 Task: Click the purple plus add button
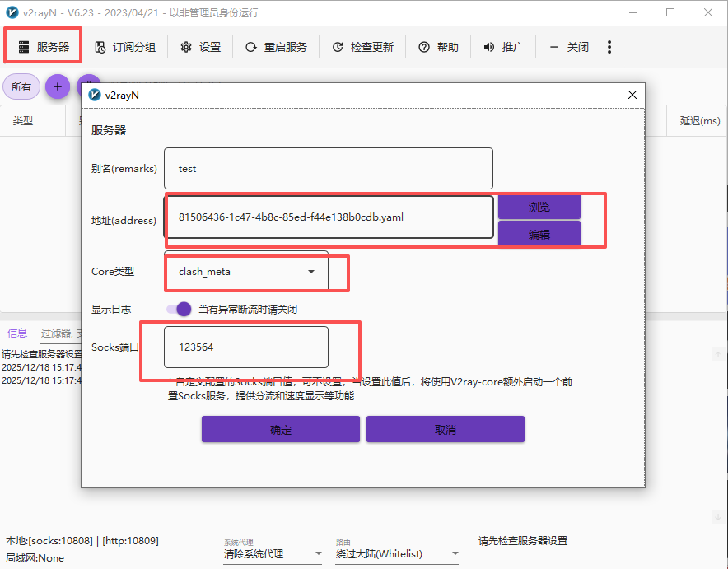point(58,86)
